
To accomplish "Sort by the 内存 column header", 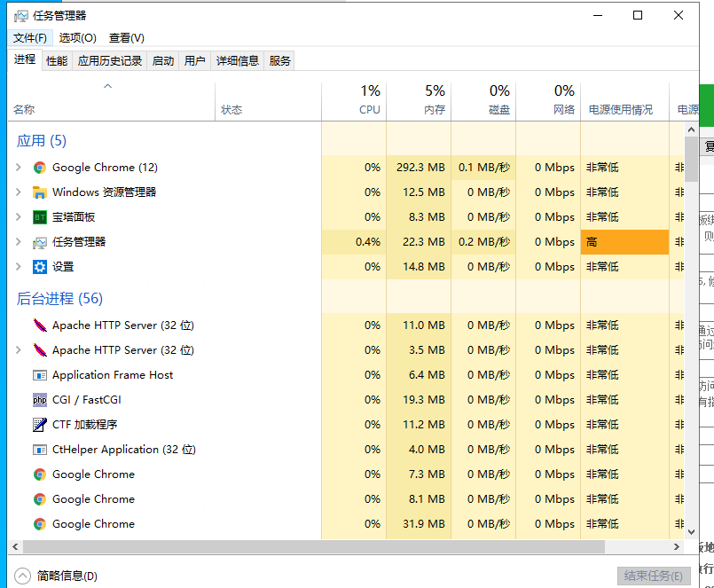I will [419, 101].
